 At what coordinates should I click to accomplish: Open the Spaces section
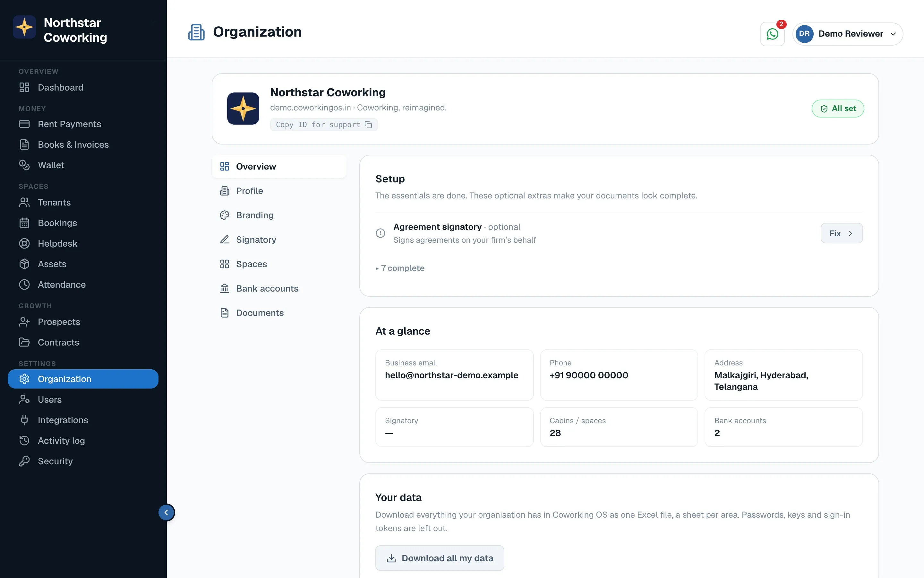(x=279, y=264)
